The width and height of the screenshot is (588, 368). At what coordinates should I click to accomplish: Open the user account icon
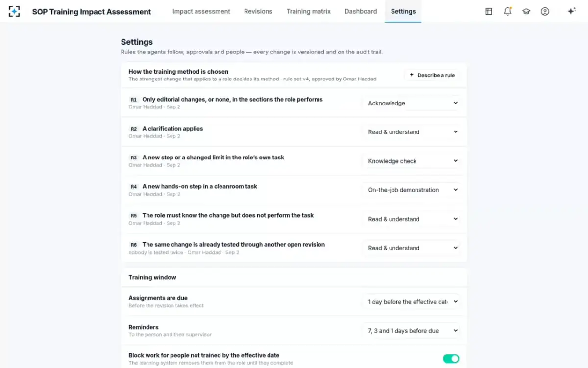545,11
